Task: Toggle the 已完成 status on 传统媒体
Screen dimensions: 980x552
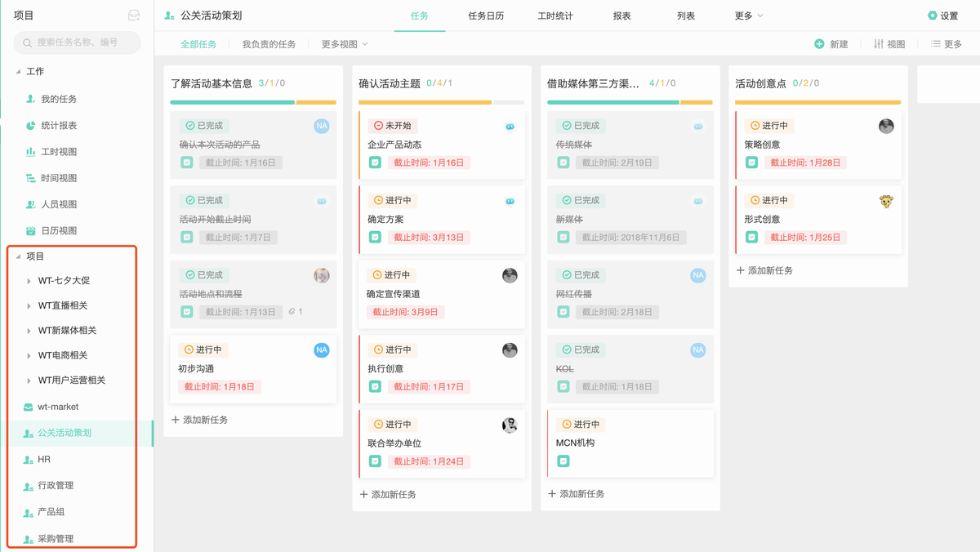Action: 581,126
